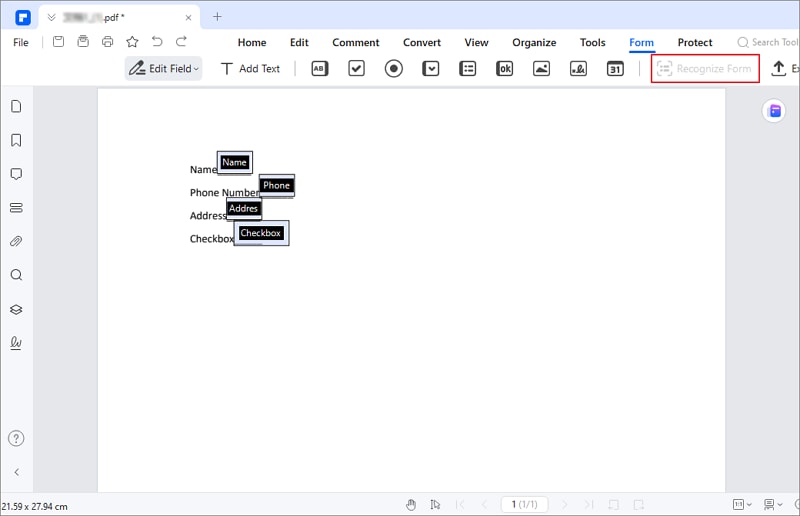Open the layers panel
Viewport: 800px width, 516px height.
click(16, 309)
